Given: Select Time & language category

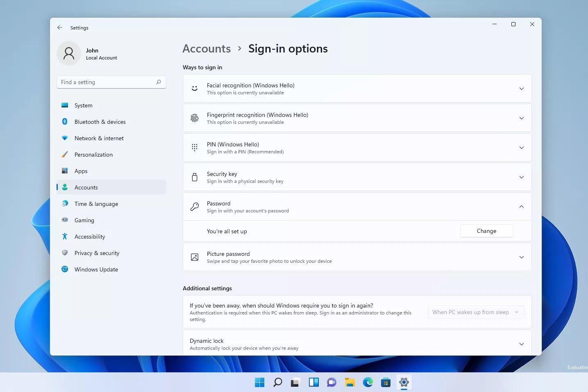Looking at the screenshot, I should point(111,204).
